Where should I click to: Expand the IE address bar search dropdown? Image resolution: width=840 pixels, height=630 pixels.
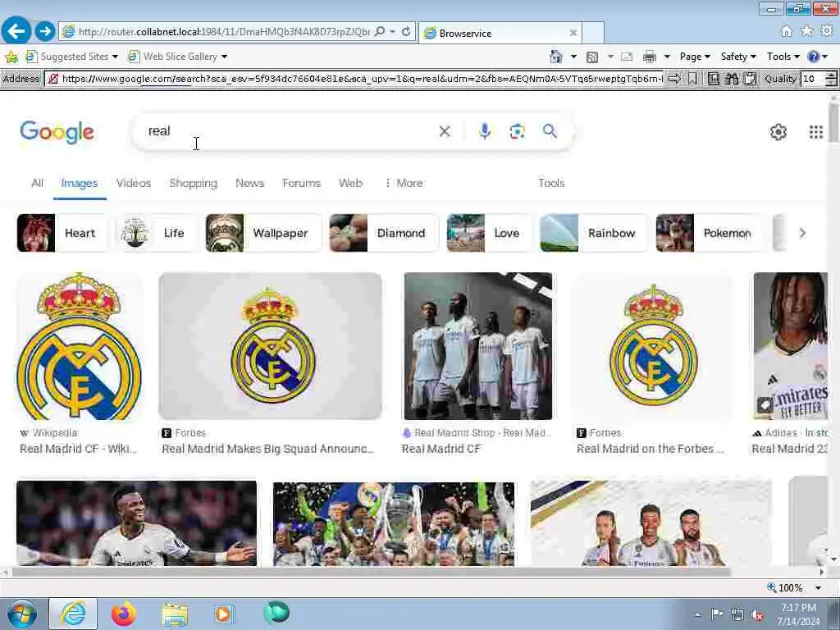click(x=393, y=32)
